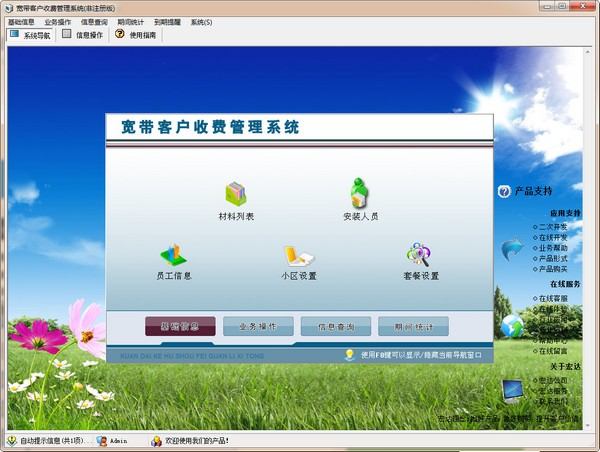Screen dimensions: 600x452
Task: Click the globe icon beside 在线服务
Action: (512, 325)
